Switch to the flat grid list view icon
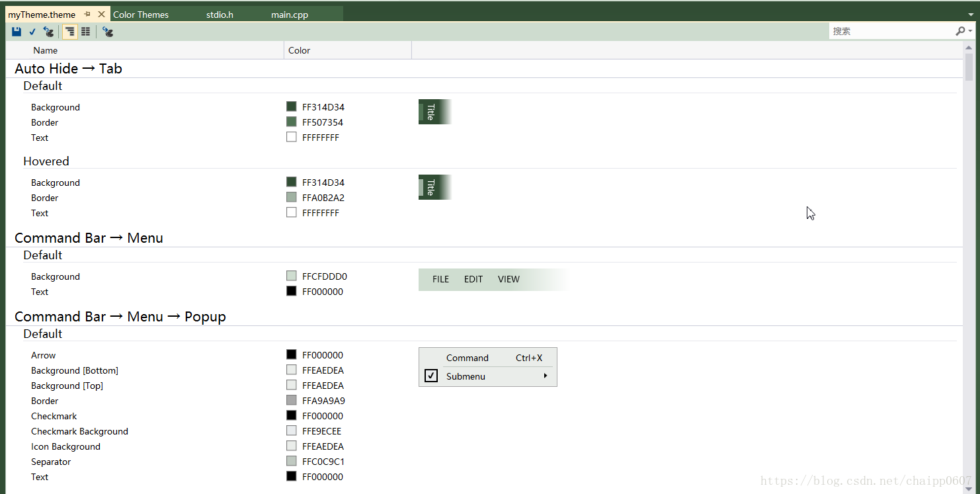 [x=85, y=32]
